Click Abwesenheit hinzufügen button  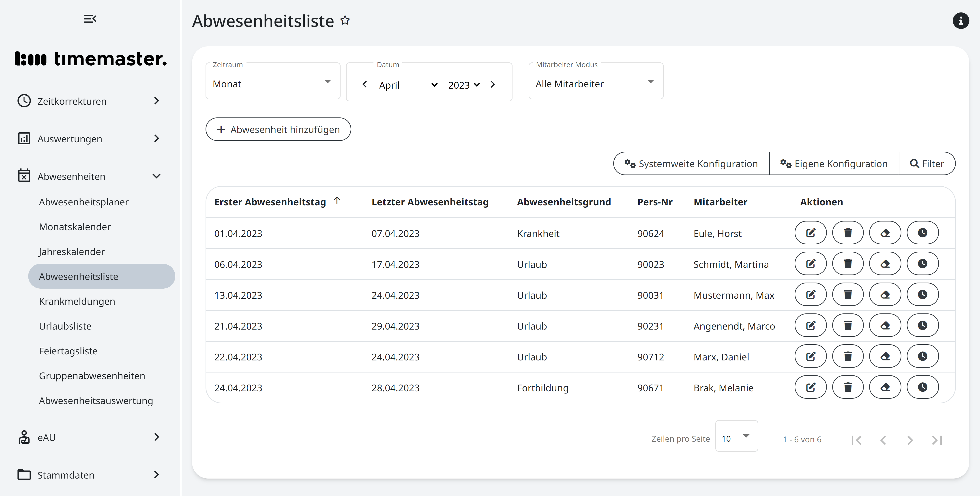[x=278, y=129]
